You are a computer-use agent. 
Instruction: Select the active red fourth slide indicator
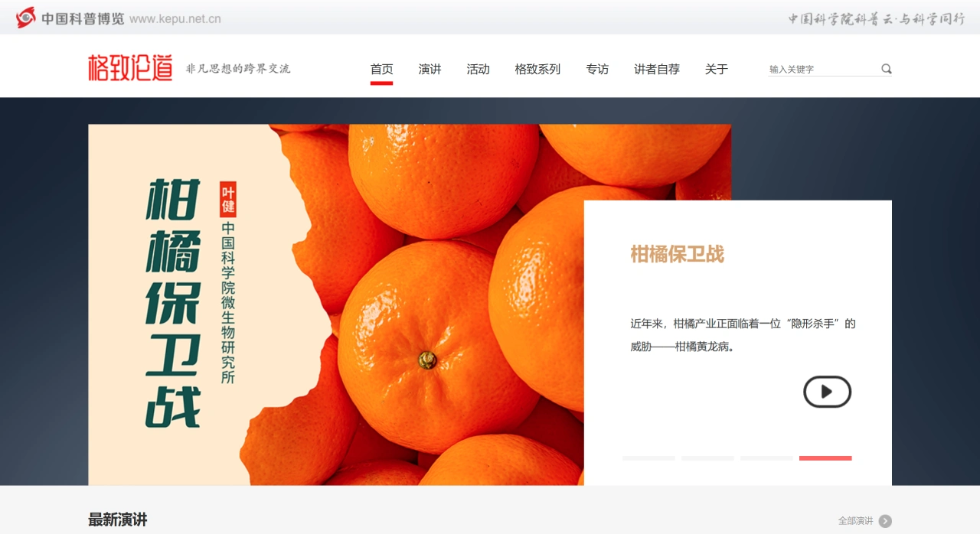coord(825,458)
